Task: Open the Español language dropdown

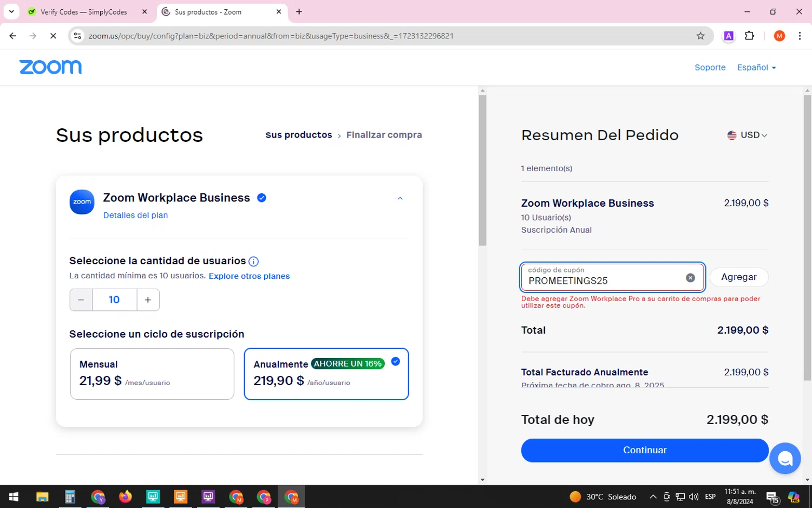Action: [x=756, y=67]
